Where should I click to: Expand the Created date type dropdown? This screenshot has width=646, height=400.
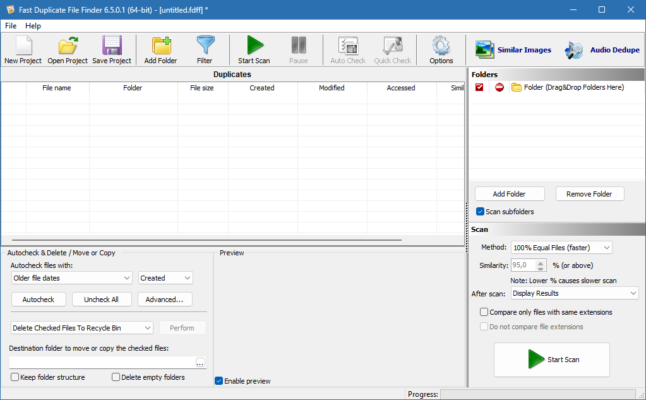pos(166,278)
